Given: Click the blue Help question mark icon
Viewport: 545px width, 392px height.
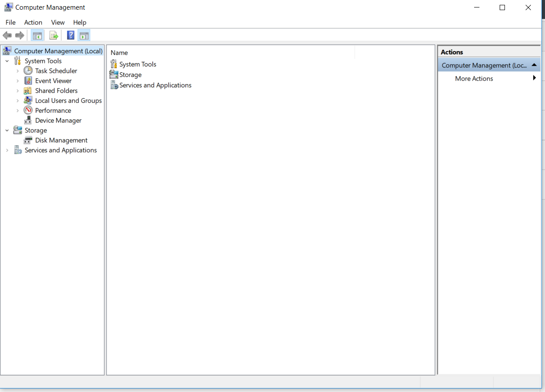Looking at the screenshot, I should pos(70,35).
